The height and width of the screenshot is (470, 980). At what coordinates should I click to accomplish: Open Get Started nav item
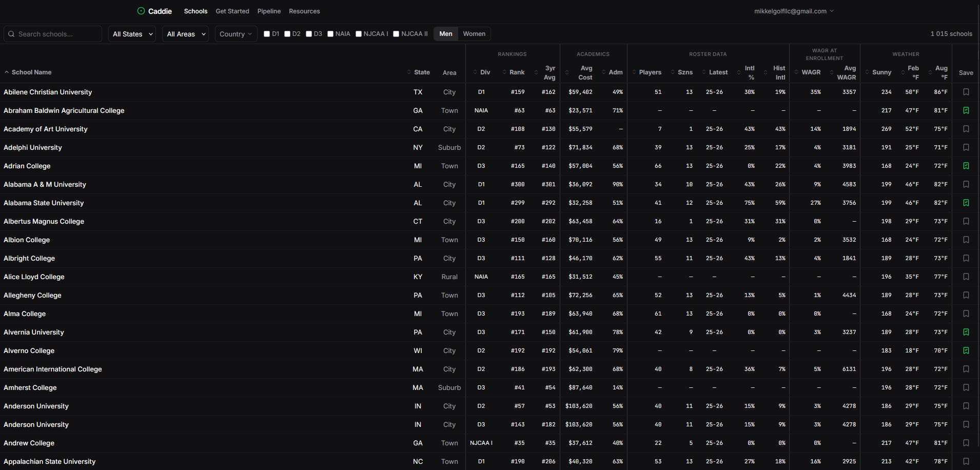pos(232,11)
